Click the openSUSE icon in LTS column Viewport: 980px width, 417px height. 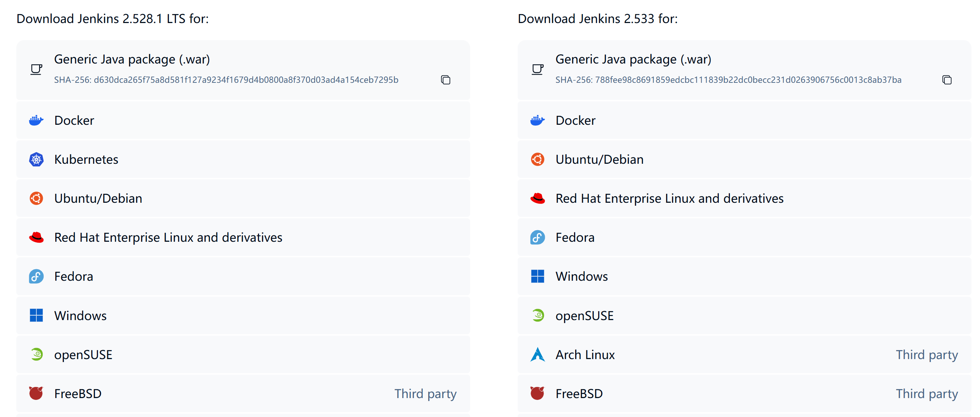(36, 355)
